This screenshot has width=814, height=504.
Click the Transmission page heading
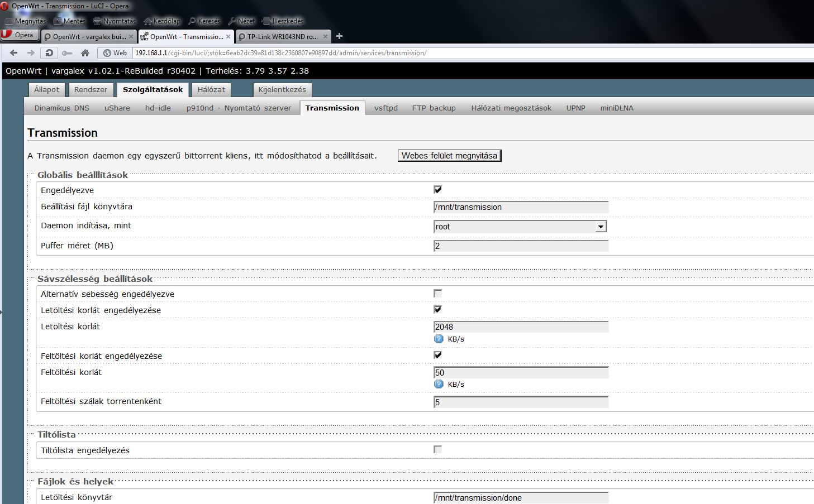[x=63, y=133]
